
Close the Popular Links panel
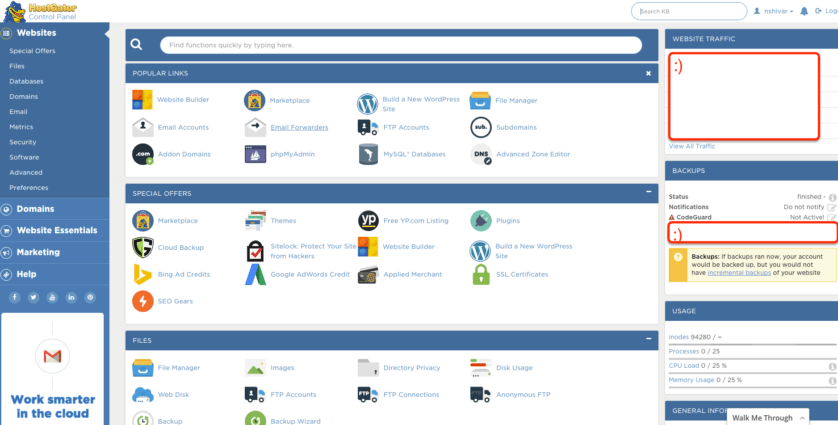[648, 73]
